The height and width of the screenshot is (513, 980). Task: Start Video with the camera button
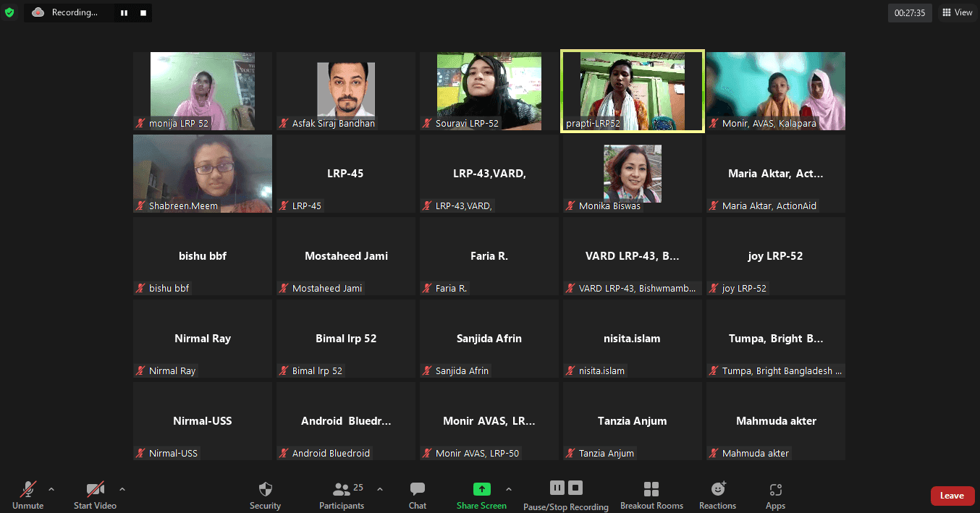click(x=95, y=489)
